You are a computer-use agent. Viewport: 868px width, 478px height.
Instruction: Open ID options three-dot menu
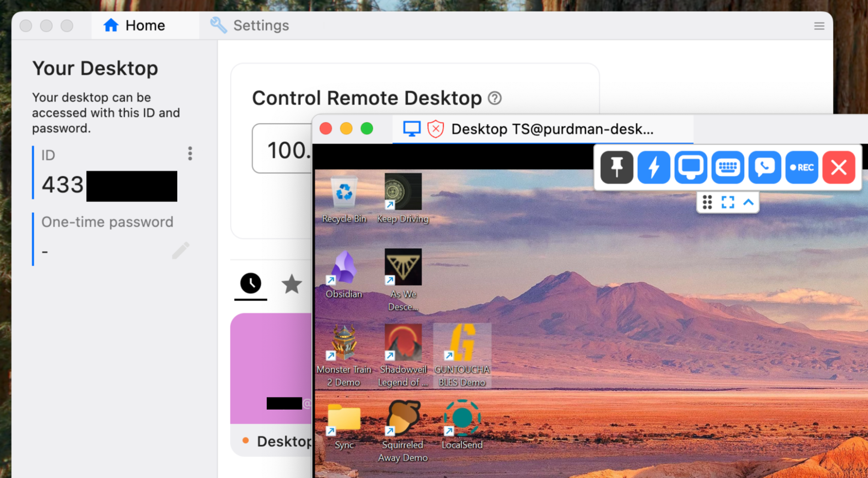pyautogui.click(x=190, y=154)
